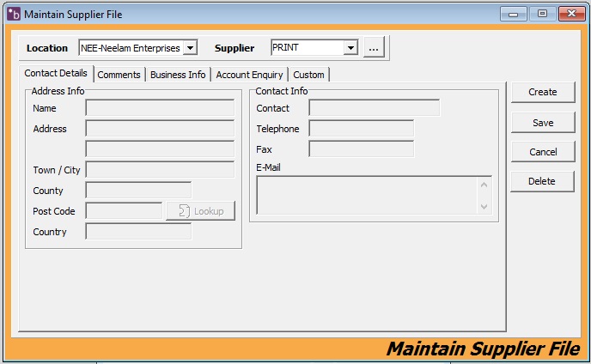Image resolution: width=591 pixels, height=364 pixels.
Task: Focus the Name input field
Action: point(160,108)
